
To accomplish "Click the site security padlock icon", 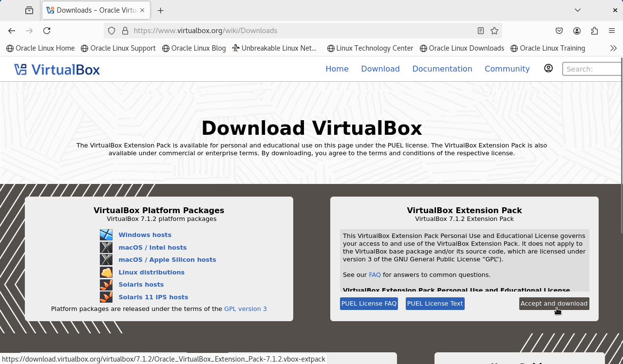I will tap(125, 31).
